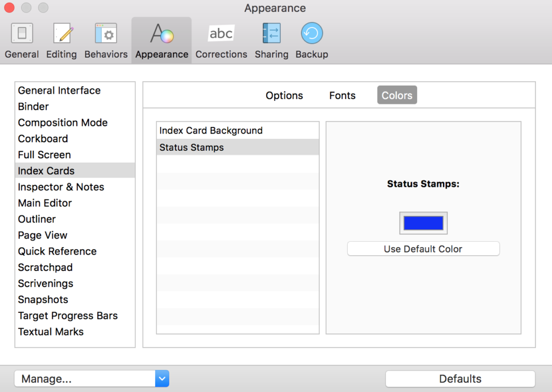Close the Appearance preferences window
The height and width of the screenshot is (392, 552).
click(10, 8)
